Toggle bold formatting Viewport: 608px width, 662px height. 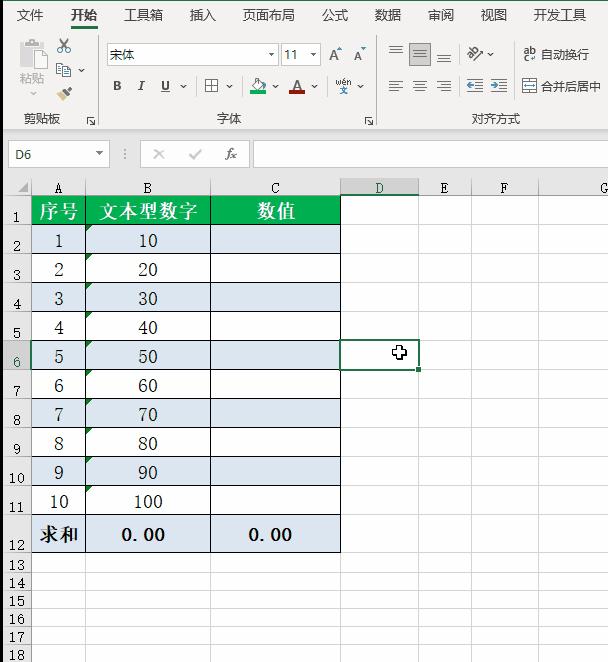[x=117, y=86]
